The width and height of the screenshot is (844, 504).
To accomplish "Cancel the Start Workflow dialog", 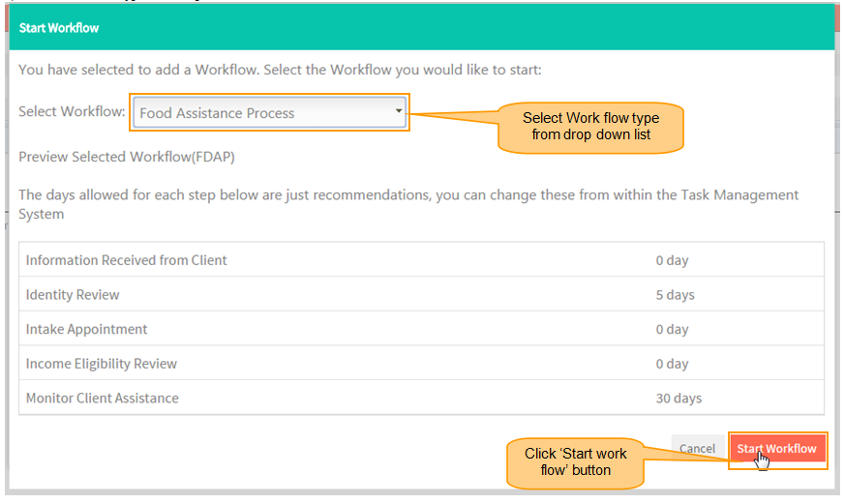I will (697, 449).
